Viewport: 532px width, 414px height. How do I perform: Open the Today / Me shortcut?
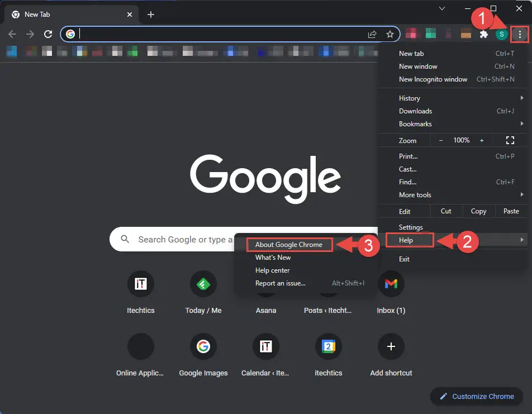coord(203,292)
